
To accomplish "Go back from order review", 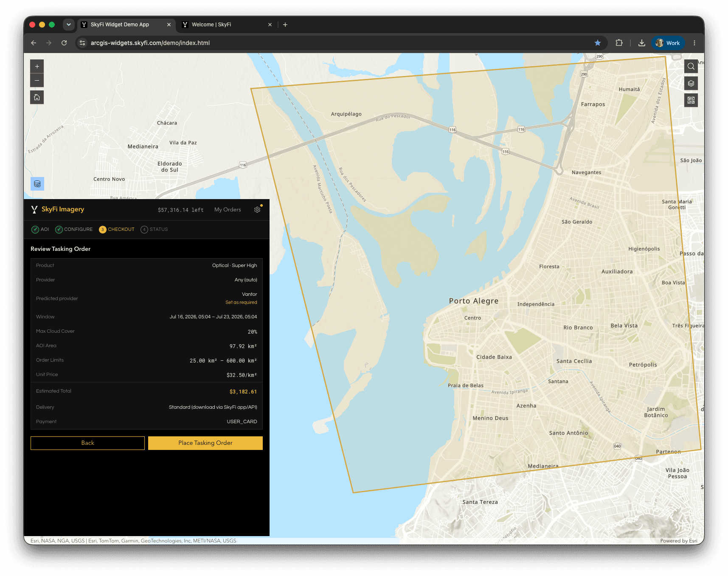I will [x=87, y=443].
